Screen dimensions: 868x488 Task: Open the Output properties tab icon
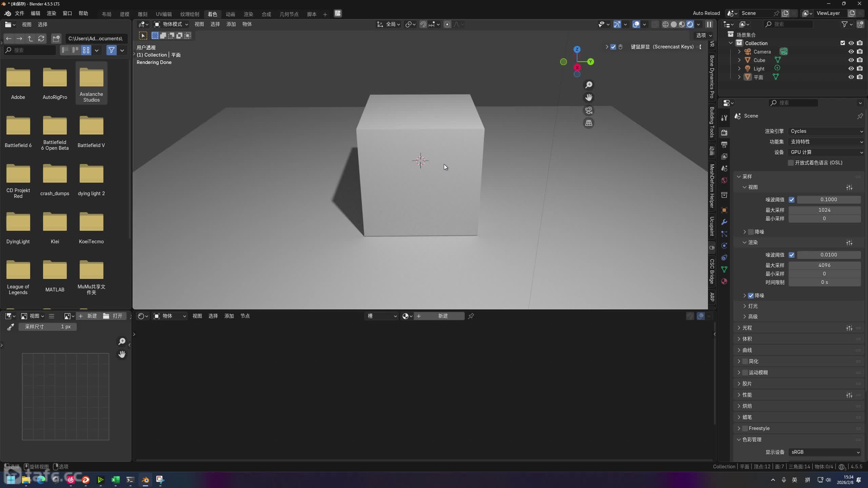[724, 145]
